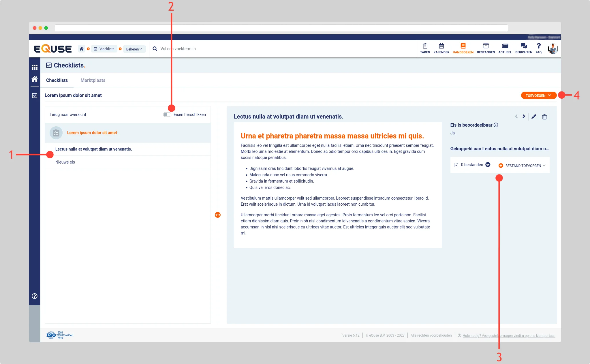Open the apps grid icon in the sidebar
The image size is (590, 364).
point(35,67)
